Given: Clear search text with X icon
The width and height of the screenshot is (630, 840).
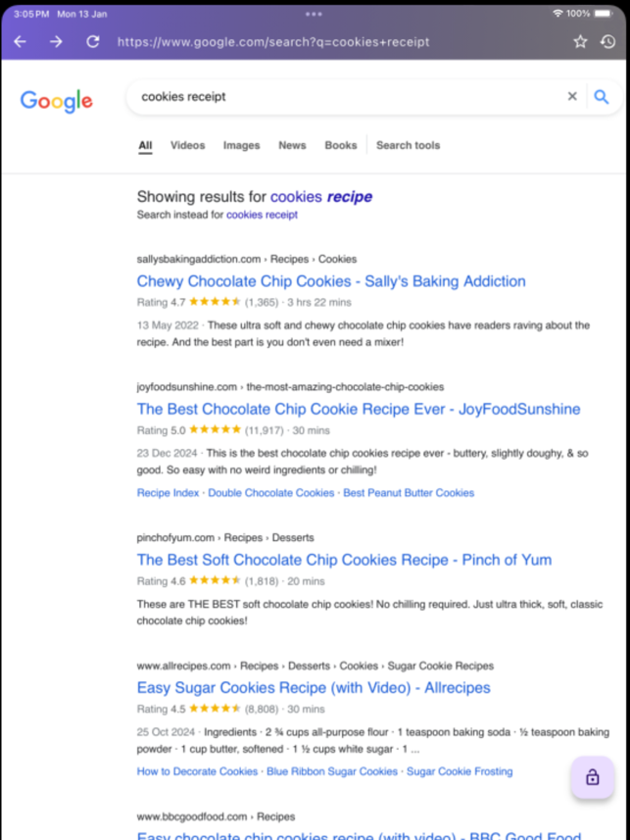Looking at the screenshot, I should tap(572, 96).
